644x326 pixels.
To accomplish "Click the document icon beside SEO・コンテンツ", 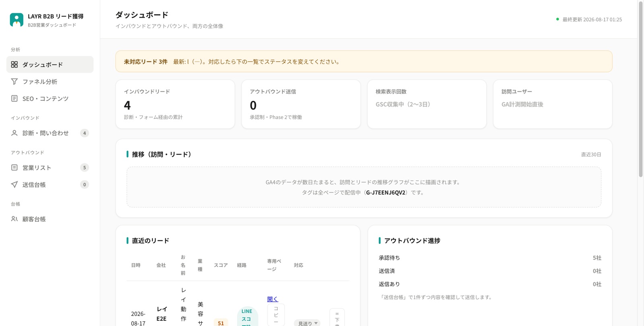I will click(14, 98).
